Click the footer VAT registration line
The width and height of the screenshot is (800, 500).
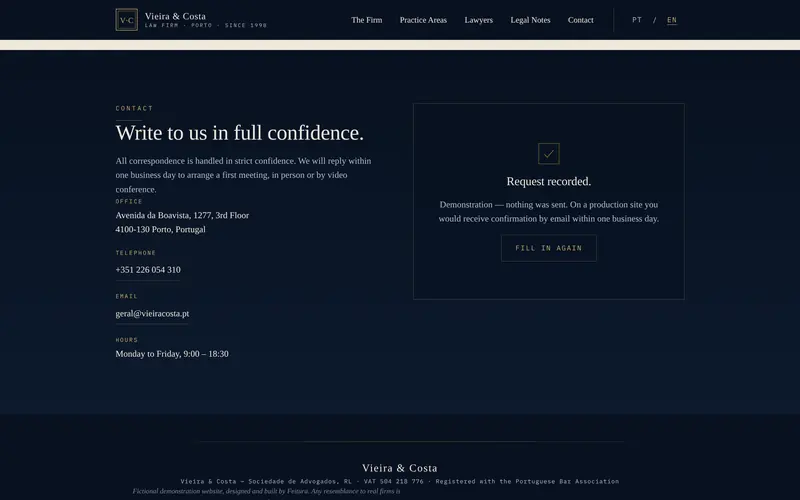pos(399,481)
